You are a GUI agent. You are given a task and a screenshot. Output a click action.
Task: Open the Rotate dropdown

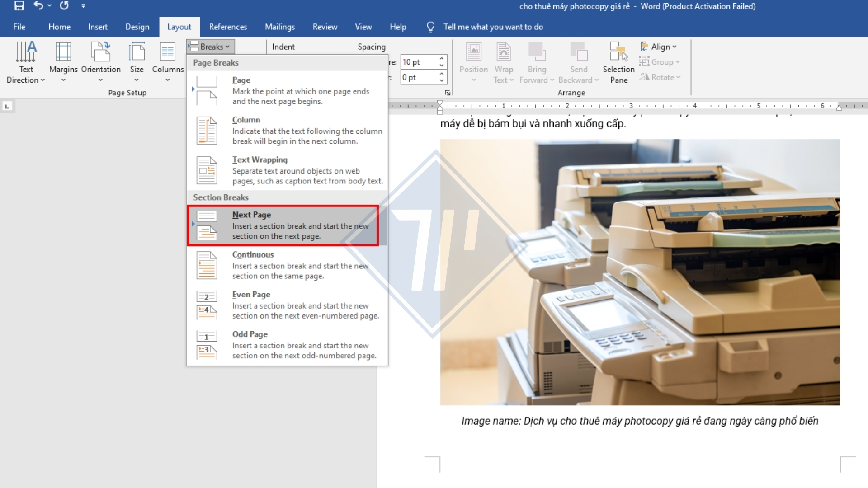click(x=660, y=77)
